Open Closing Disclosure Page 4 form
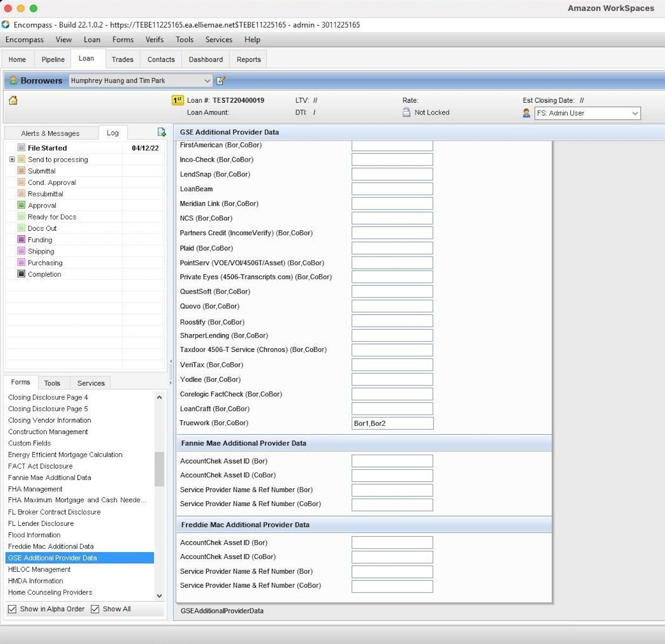 pos(48,397)
